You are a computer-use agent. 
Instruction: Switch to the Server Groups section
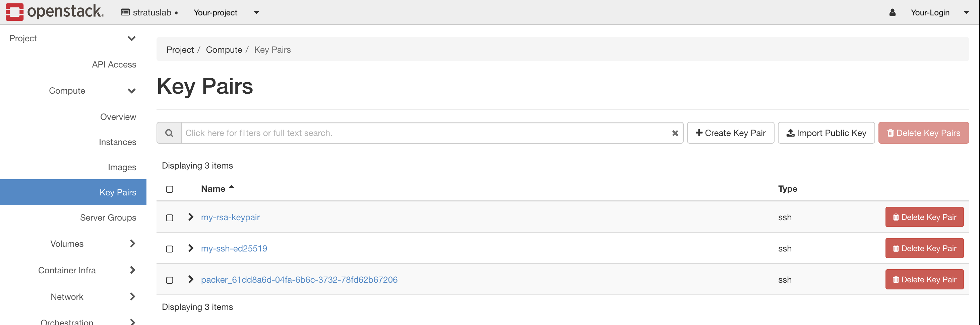pos(108,217)
